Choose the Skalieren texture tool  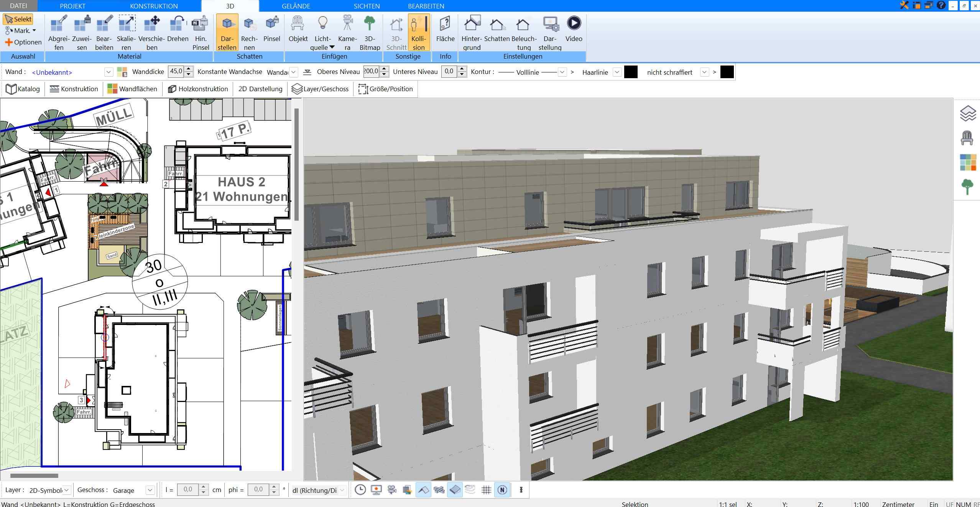[x=127, y=33]
